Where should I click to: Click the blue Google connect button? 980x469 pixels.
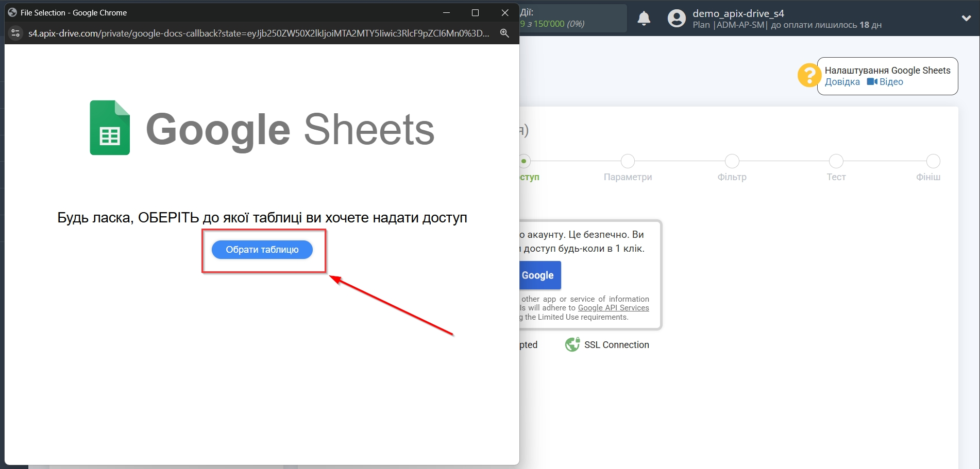[x=539, y=275]
